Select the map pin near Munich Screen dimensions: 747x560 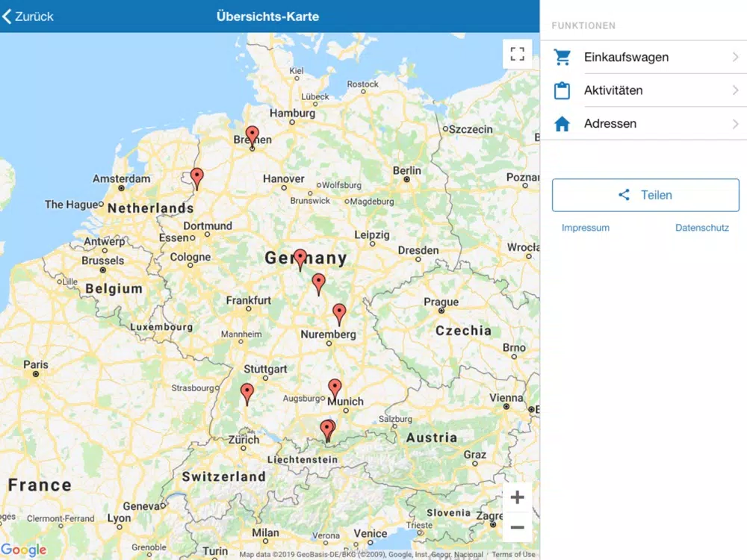click(x=335, y=390)
